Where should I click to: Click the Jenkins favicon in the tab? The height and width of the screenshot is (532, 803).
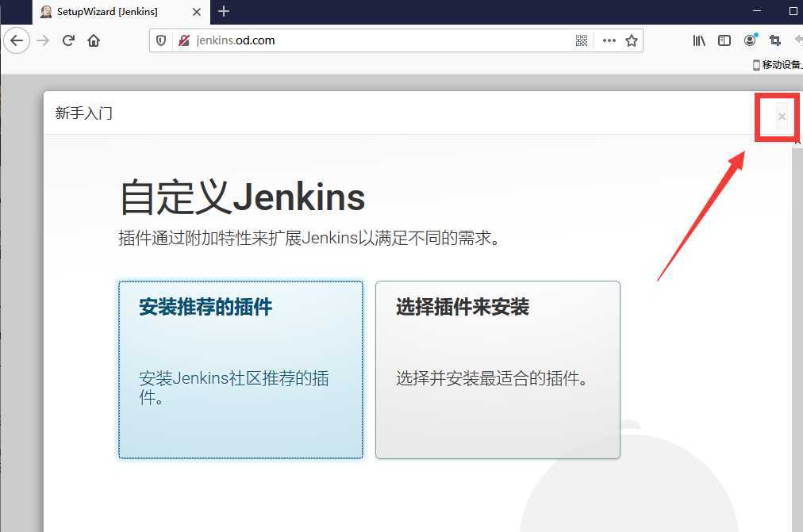(x=46, y=12)
